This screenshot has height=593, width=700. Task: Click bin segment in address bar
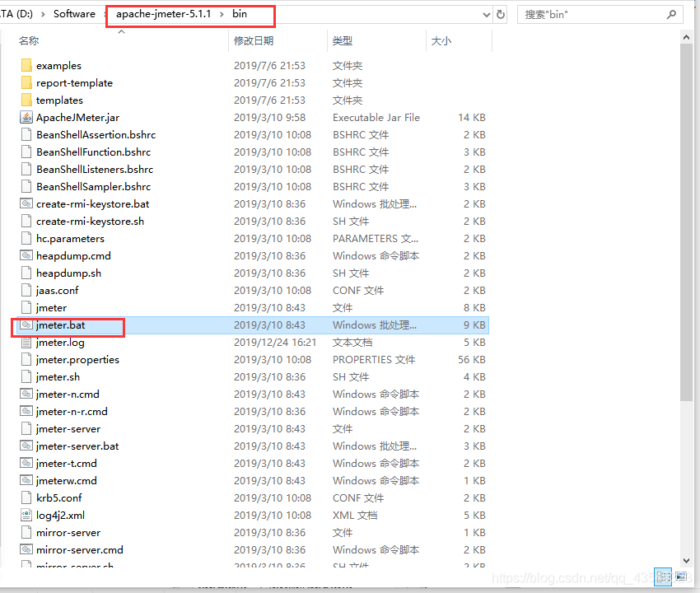coord(240,14)
